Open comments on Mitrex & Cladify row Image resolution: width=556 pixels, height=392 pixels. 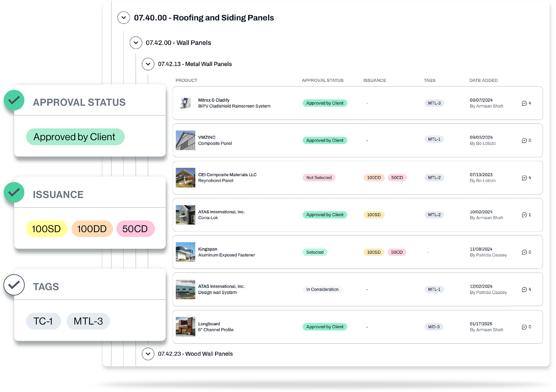524,103
